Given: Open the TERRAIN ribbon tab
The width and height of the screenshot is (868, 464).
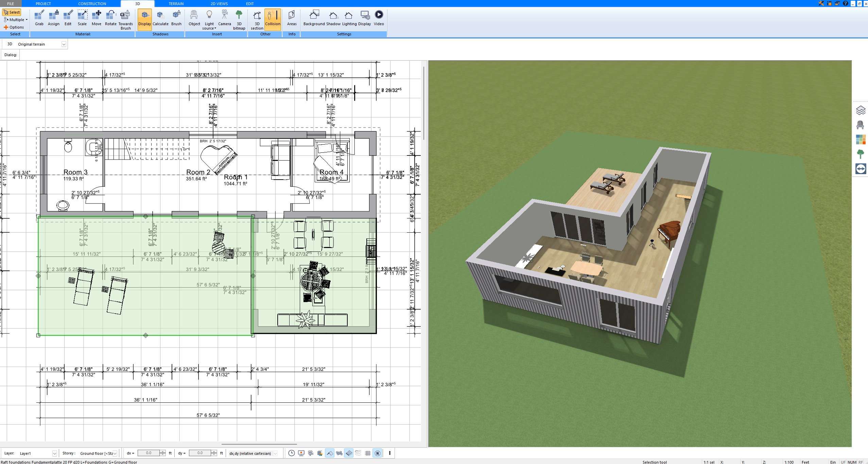Looking at the screenshot, I should click(x=176, y=4).
